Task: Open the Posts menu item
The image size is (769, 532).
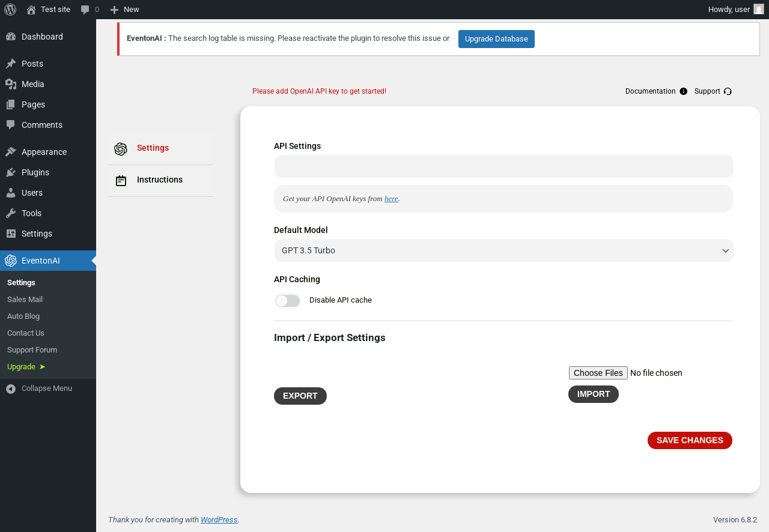Action: click(x=48, y=64)
